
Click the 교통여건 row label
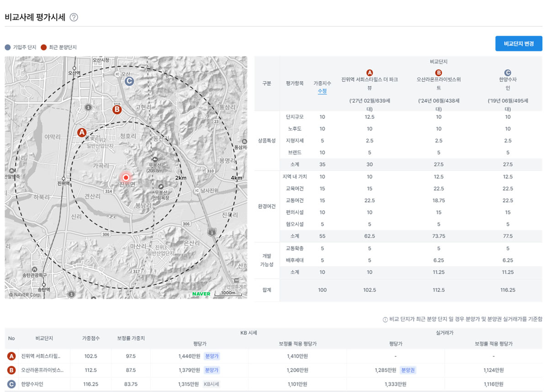click(x=295, y=201)
